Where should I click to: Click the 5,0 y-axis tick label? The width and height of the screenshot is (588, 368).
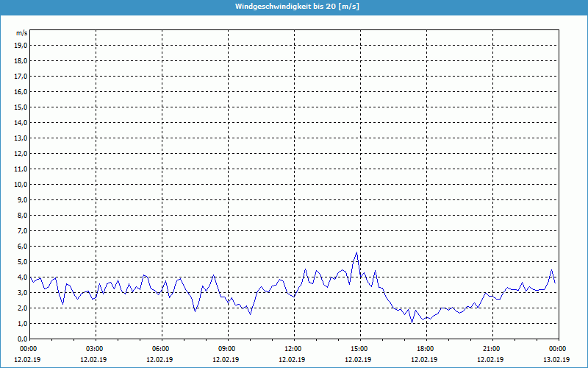tap(22, 261)
